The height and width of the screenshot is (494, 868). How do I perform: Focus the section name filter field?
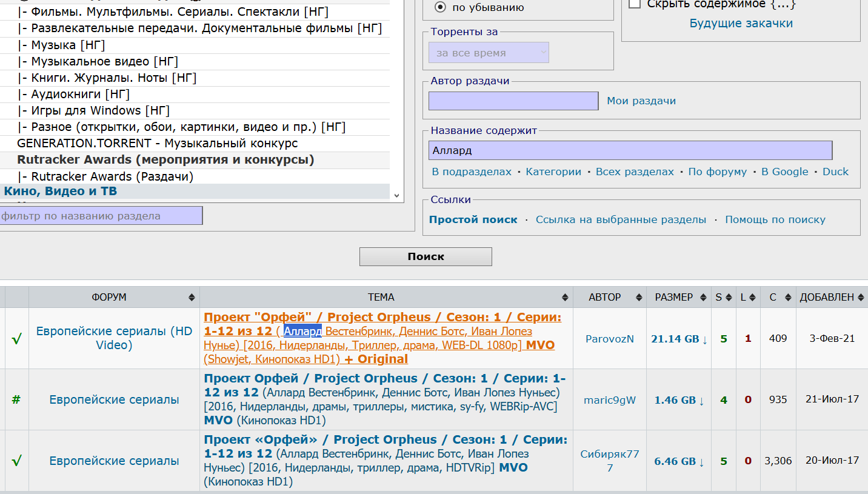(x=101, y=216)
